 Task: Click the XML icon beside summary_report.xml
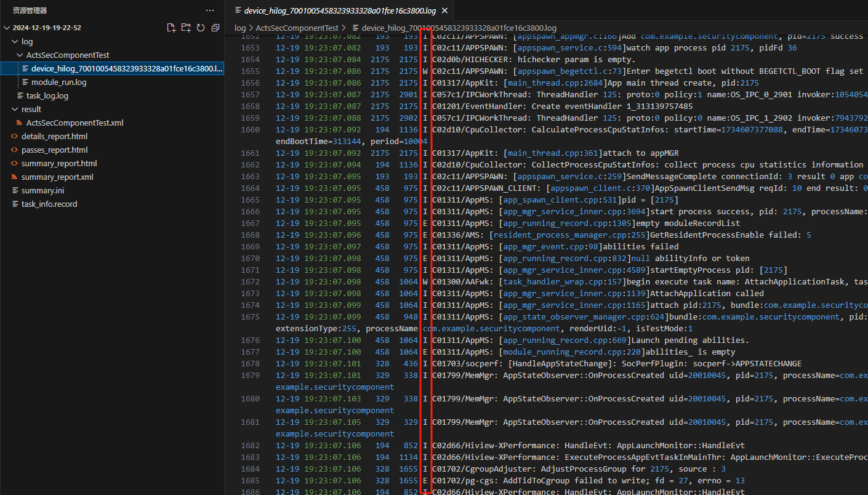(15, 177)
